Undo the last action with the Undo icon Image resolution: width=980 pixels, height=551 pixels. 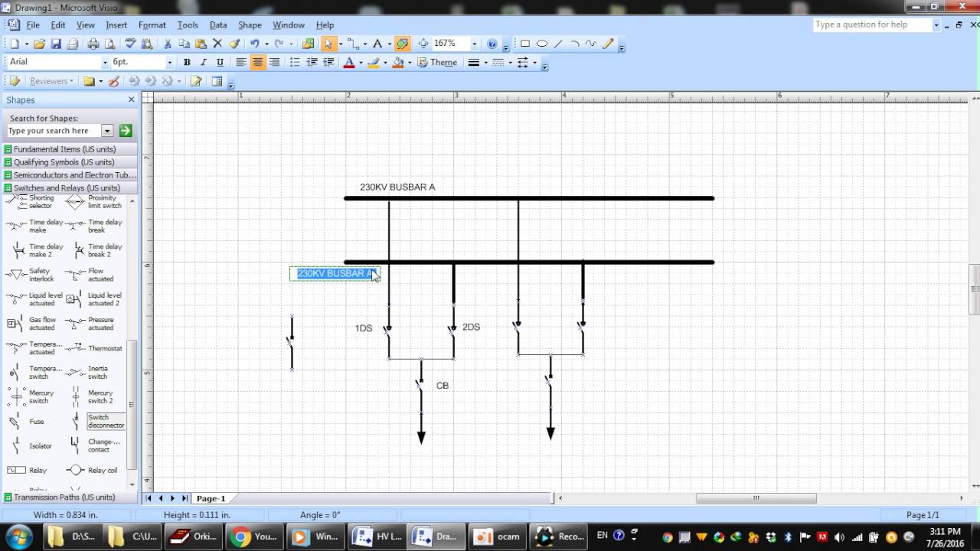click(254, 44)
